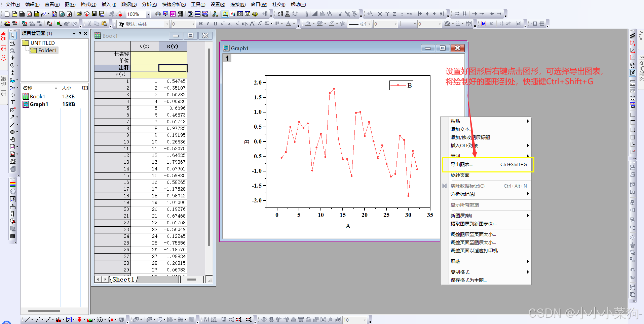This screenshot has width=644, height=324.
Task: Click the Bold formatting button
Action: [201, 24]
